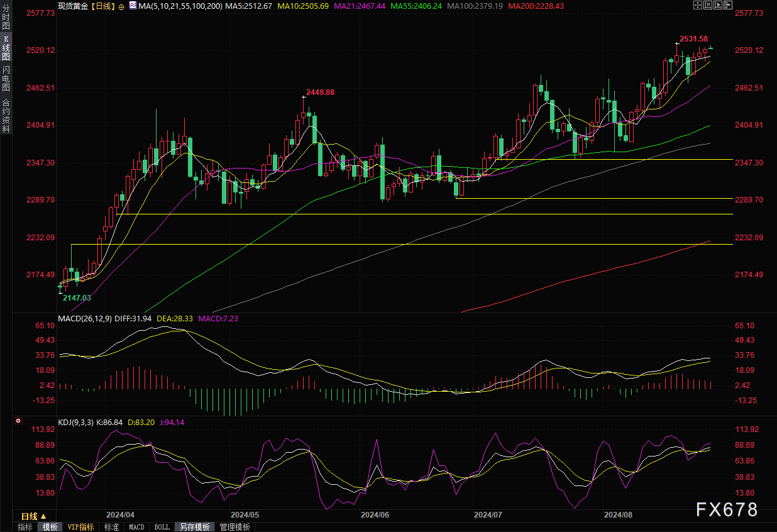Click the 管理模板 button
777x532 pixels.
(x=234, y=527)
